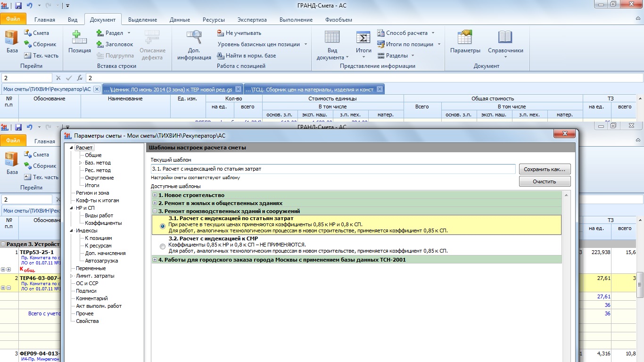The width and height of the screenshot is (644, 362).
Task: Go to Сборник in the Документ ribbon
Action: tap(40, 44)
